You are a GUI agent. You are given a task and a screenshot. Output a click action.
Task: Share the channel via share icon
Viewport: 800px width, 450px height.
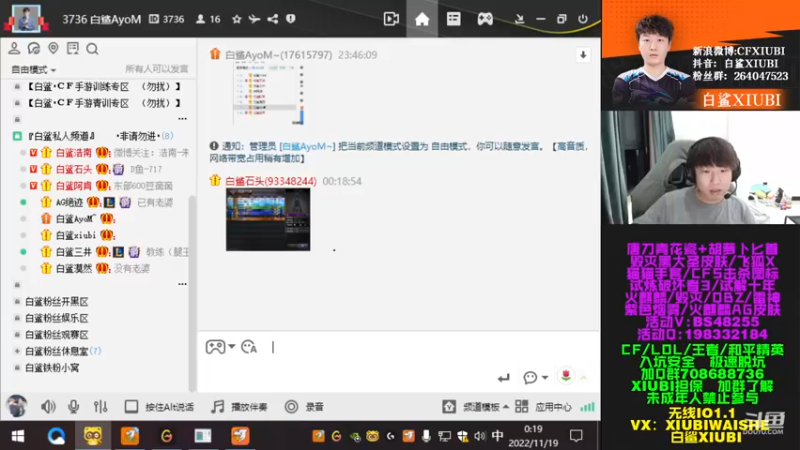click(x=273, y=19)
